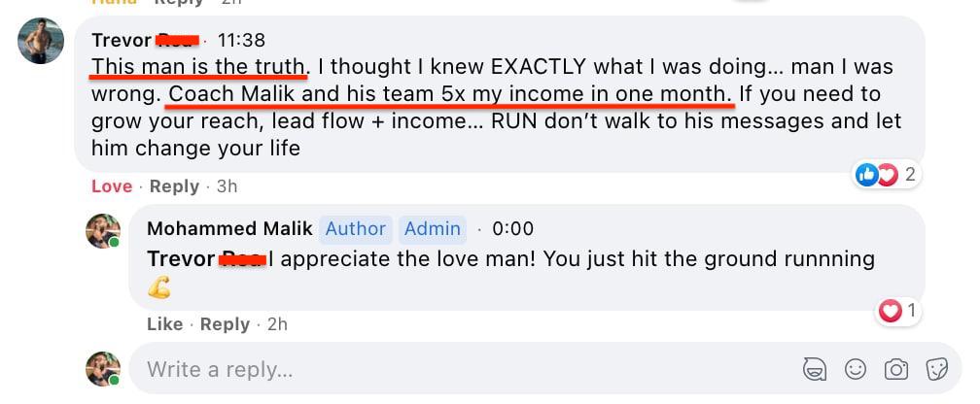
Task: Open the sticker picker icon
Action: click(x=936, y=369)
